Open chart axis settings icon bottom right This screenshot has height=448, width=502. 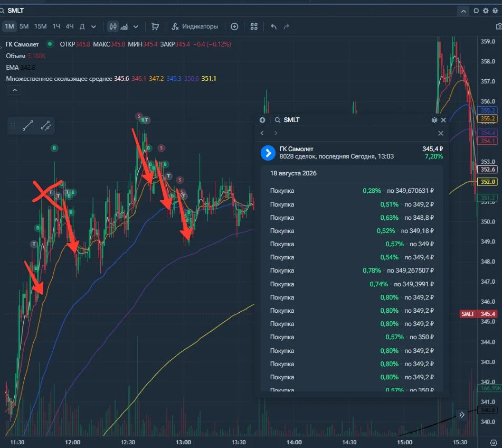[494, 443]
